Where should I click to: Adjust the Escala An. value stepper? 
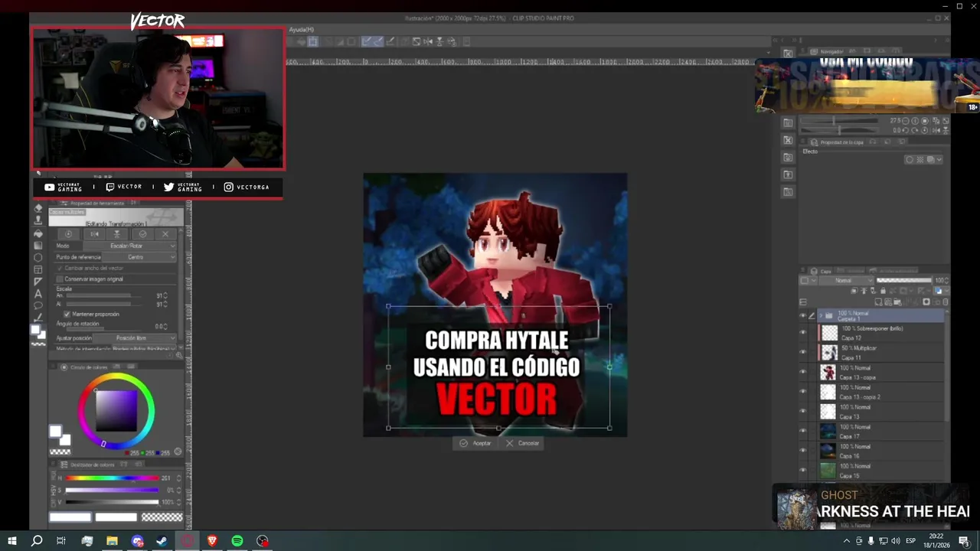pos(165,295)
